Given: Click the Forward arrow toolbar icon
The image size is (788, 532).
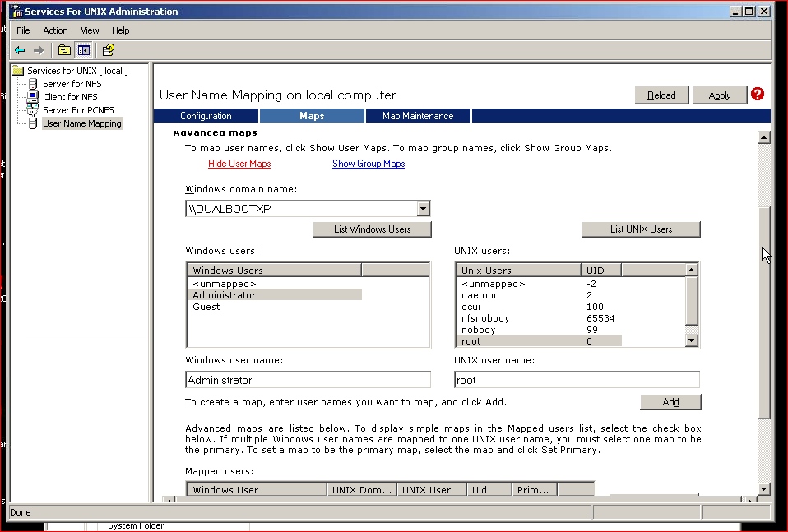Looking at the screenshot, I should [39, 50].
